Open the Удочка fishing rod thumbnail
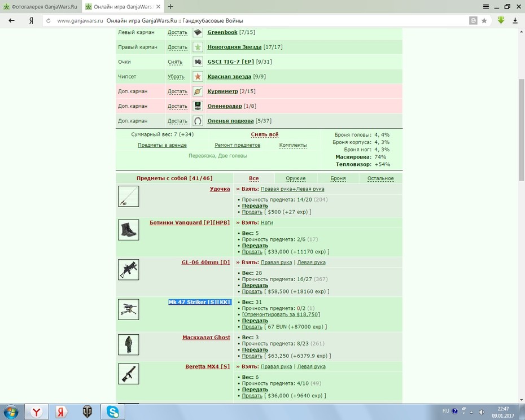 (129, 196)
